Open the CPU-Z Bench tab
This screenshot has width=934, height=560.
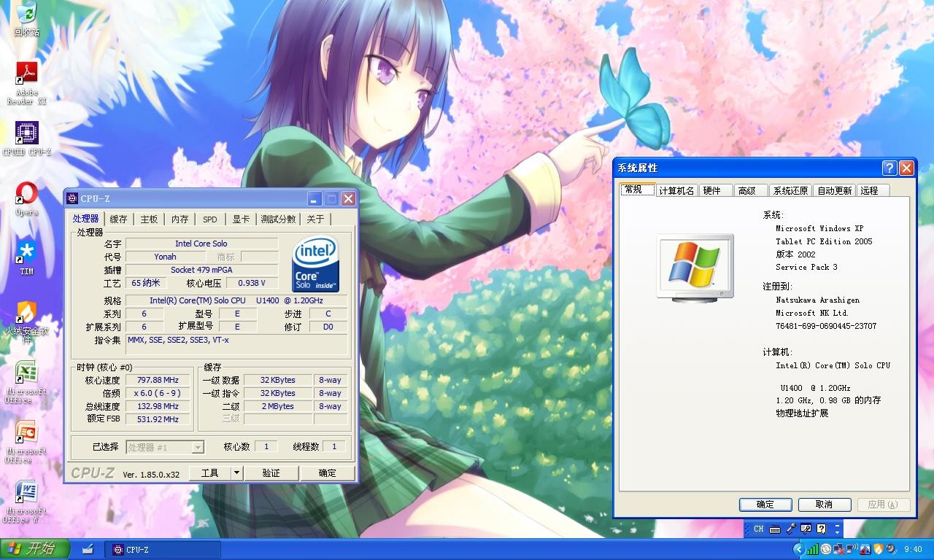coord(279,219)
